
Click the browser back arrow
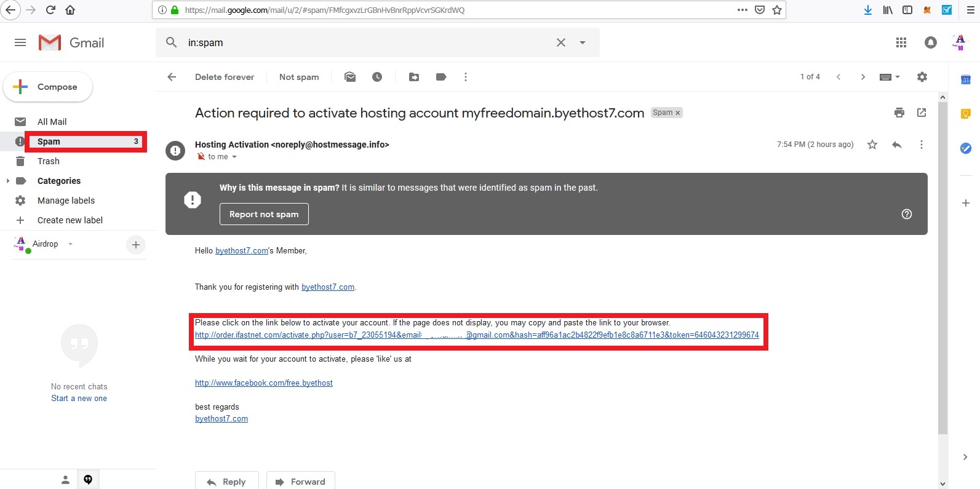(10, 10)
